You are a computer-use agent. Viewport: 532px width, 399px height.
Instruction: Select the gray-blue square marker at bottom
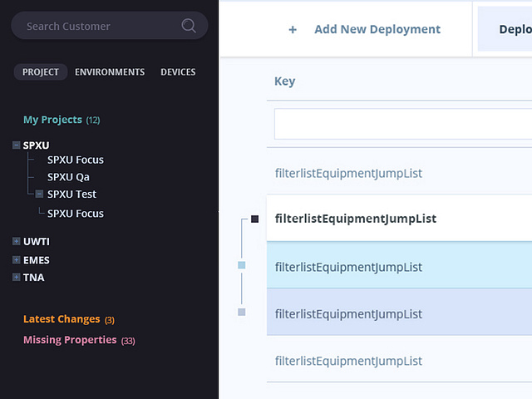pos(242,312)
